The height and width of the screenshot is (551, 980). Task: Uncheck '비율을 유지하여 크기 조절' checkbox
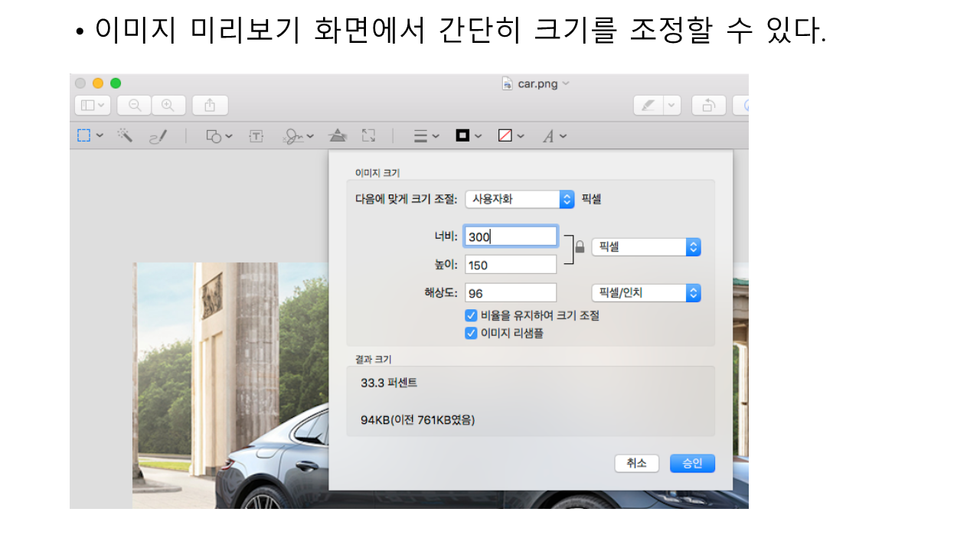pos(471,315)
